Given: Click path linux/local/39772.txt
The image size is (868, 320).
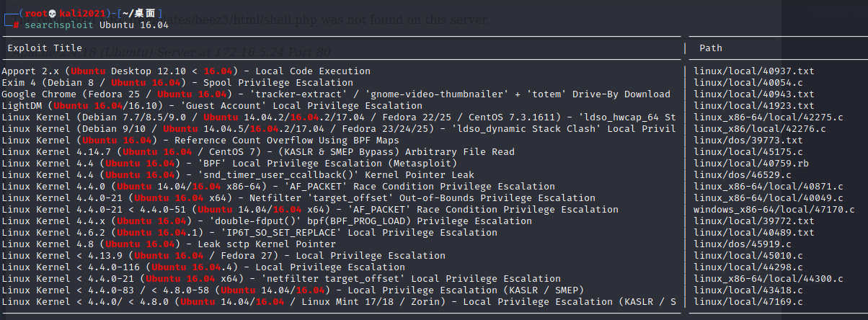Looking at the screenshot, I should pos(754,221).
